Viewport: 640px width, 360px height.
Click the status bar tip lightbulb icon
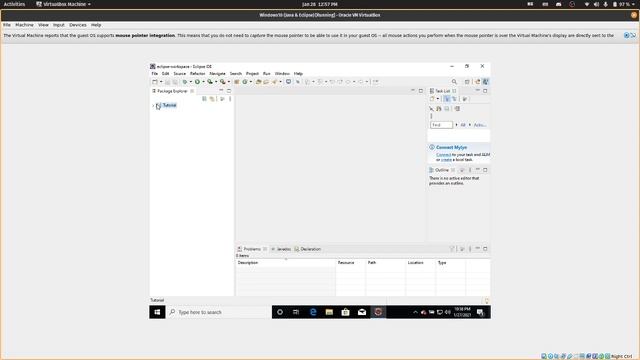[x=486, y=300]
